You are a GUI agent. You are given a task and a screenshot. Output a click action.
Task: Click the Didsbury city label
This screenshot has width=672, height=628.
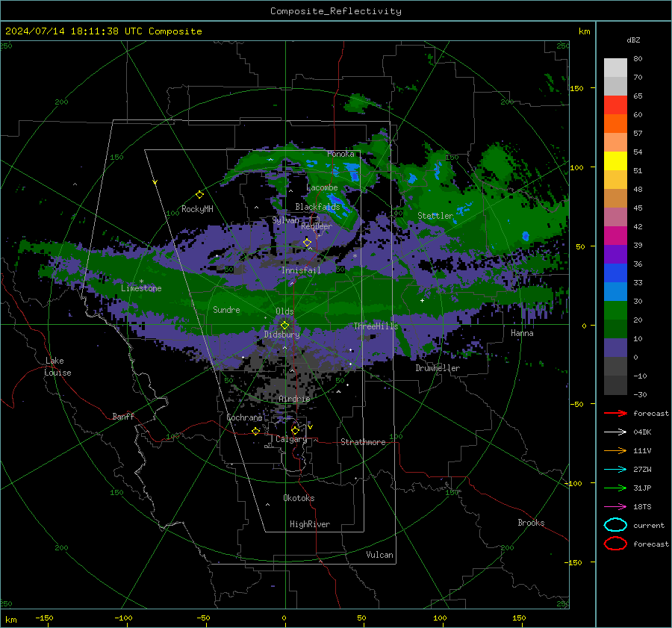282,335
